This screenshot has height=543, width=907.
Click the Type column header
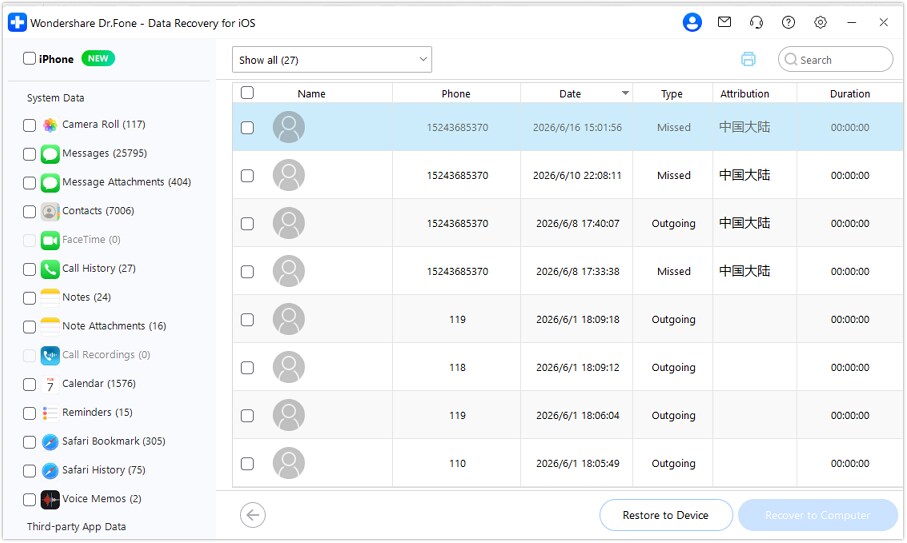tap(672, 94)
